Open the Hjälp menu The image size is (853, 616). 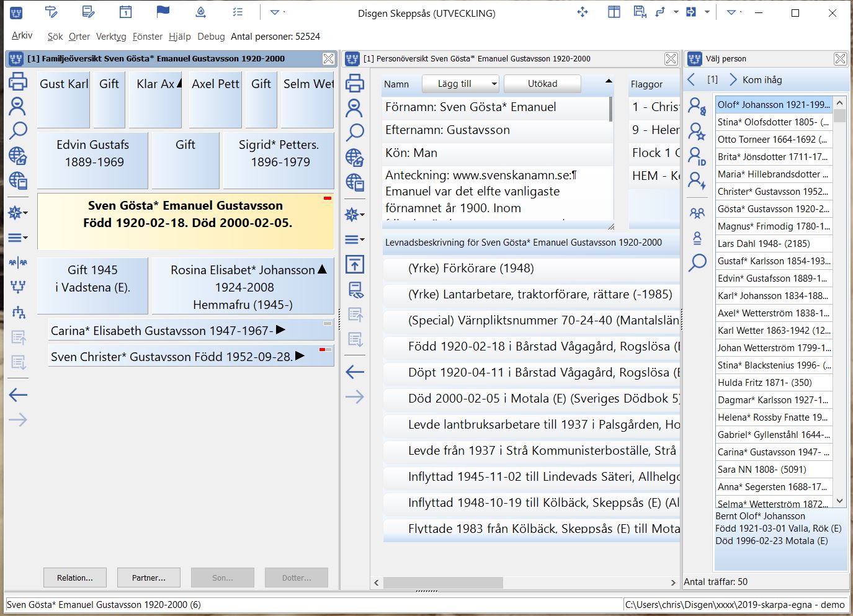coord(180,37)
